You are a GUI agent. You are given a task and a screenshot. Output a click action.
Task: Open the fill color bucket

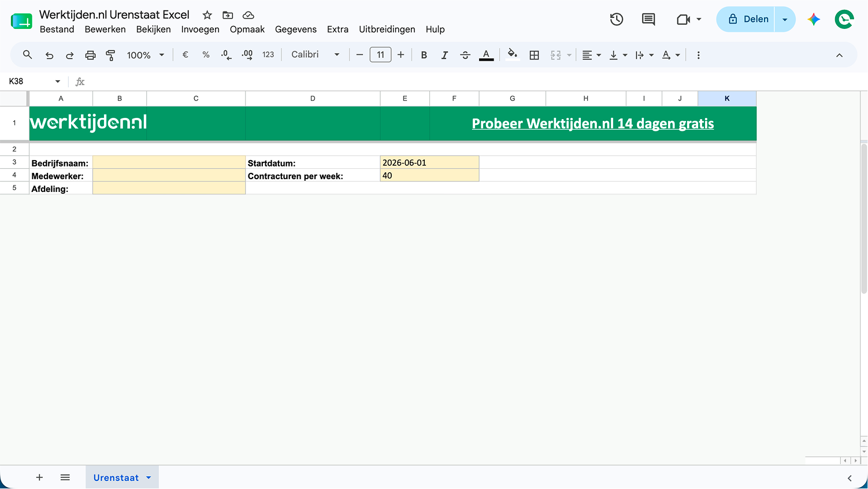coord(512,55)
